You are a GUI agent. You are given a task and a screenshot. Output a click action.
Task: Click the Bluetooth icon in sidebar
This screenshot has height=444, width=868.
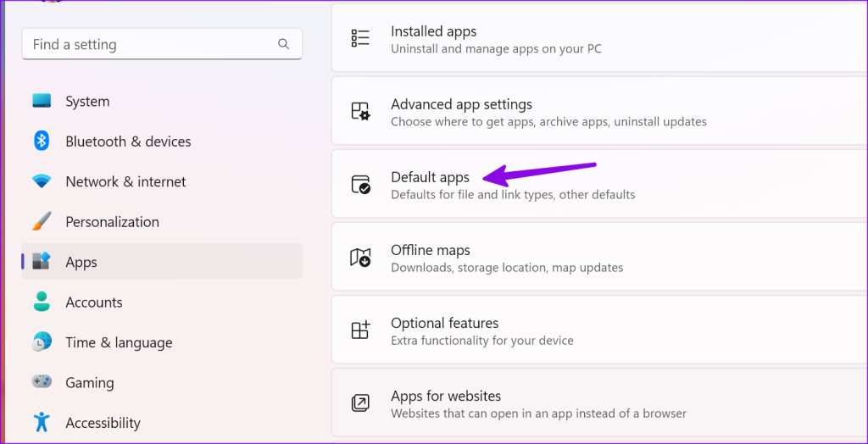pyautogui.click(x=42, y=142)
